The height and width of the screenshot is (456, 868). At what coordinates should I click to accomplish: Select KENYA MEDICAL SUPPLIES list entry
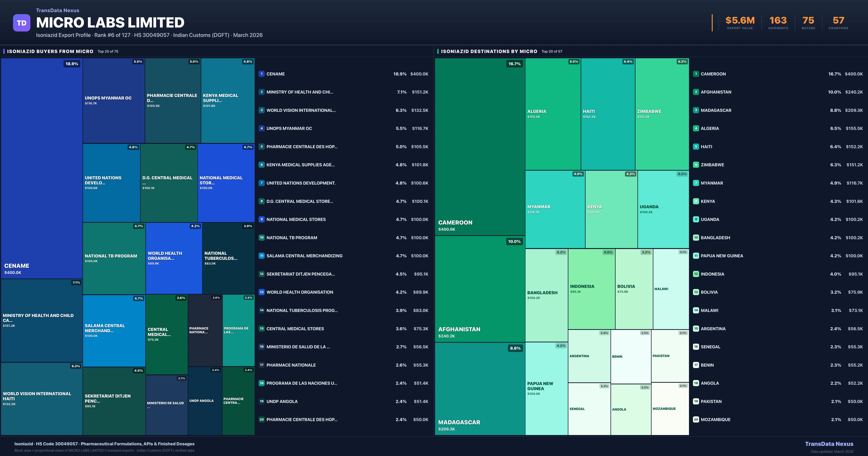click(x=300, y=165)
